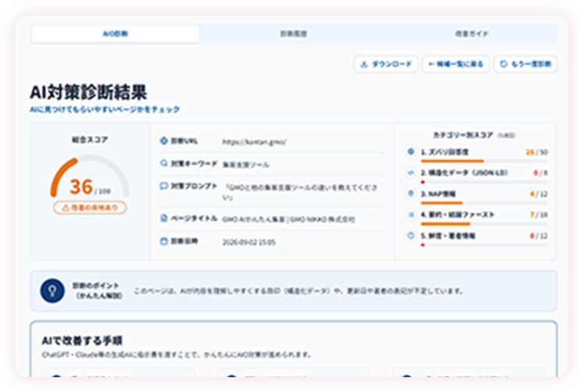Click the AIで改善する手順 heading
The image size is (583, 392).
point(82,340)
